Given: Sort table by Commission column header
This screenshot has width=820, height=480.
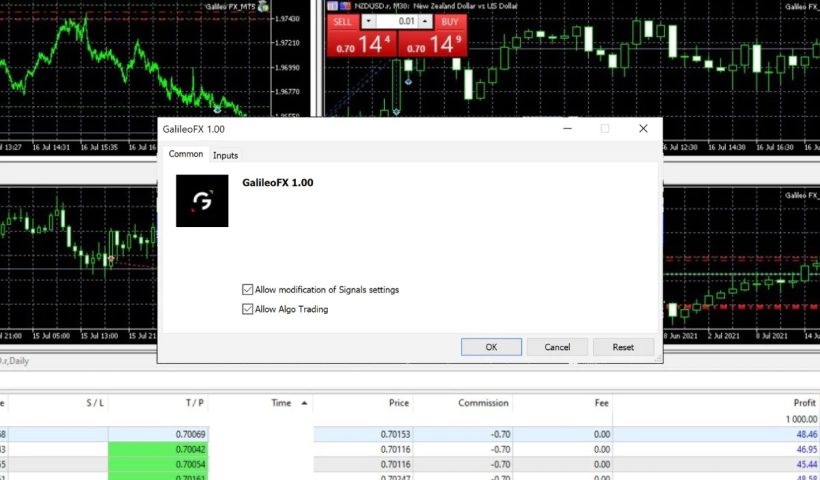Looking at the screenshot, I should (483, 403).
